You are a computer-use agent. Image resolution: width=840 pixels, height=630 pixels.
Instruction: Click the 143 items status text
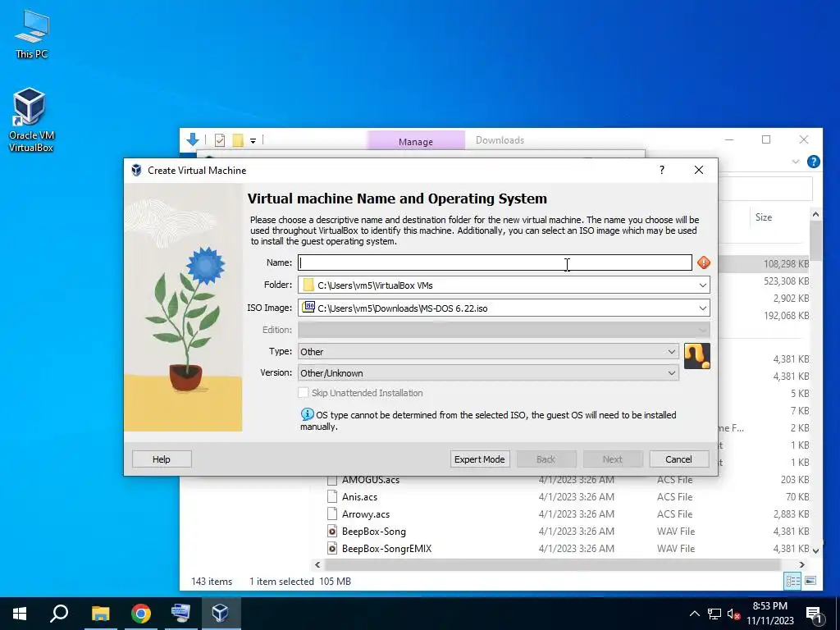tap(212, 582)
